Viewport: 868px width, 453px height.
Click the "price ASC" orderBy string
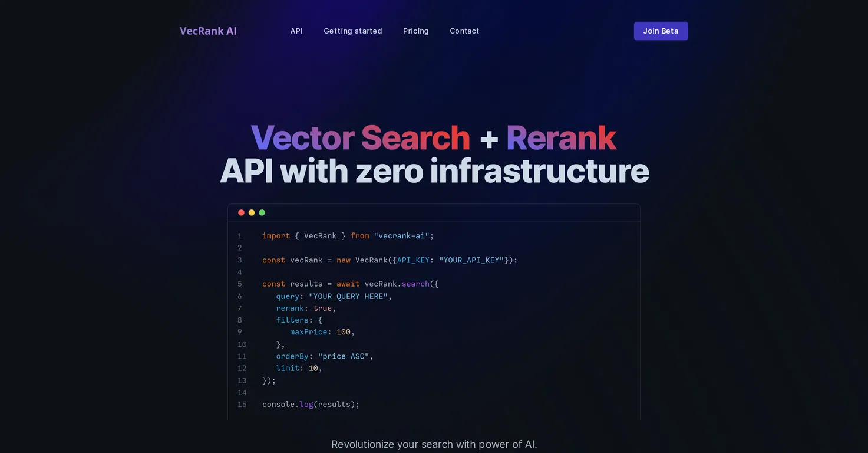[x=344, y=356]
